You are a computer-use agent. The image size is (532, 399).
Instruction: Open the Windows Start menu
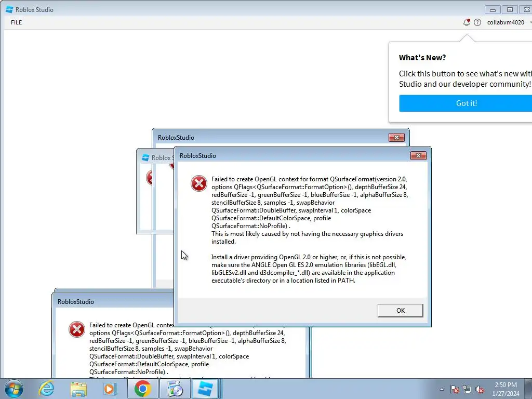coord(14,389)
